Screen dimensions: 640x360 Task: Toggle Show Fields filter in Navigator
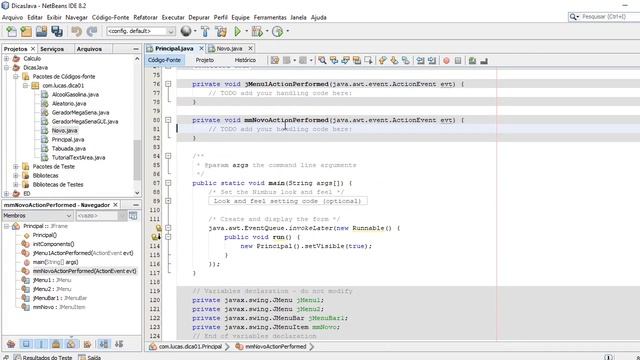[x=26, y=344]
